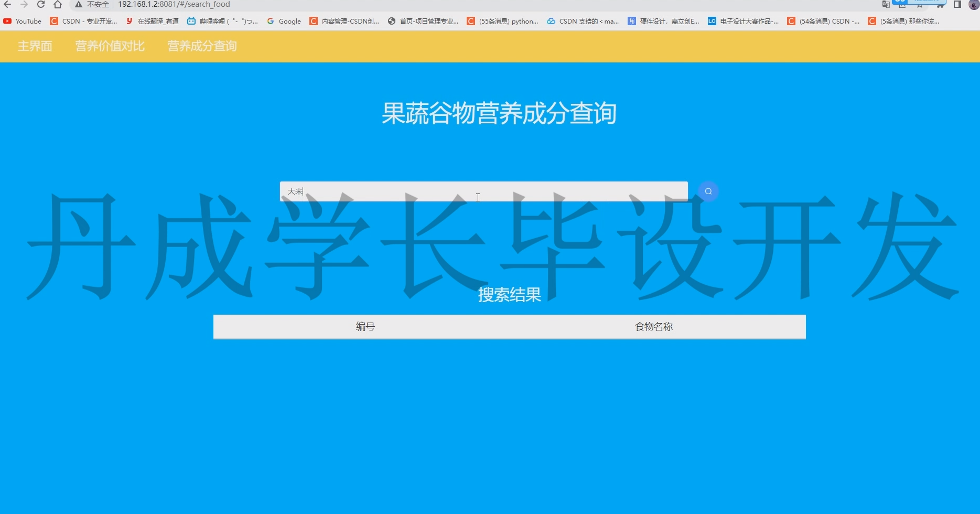
Task: Open the YouTube bookmark
Action: [x=22, y=21]
